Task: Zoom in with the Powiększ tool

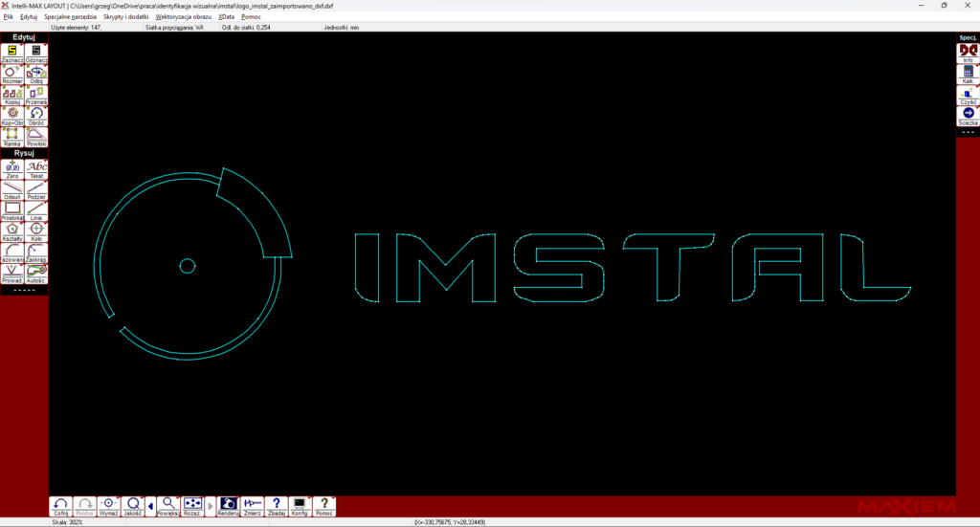Action: (x=168, y=506)
